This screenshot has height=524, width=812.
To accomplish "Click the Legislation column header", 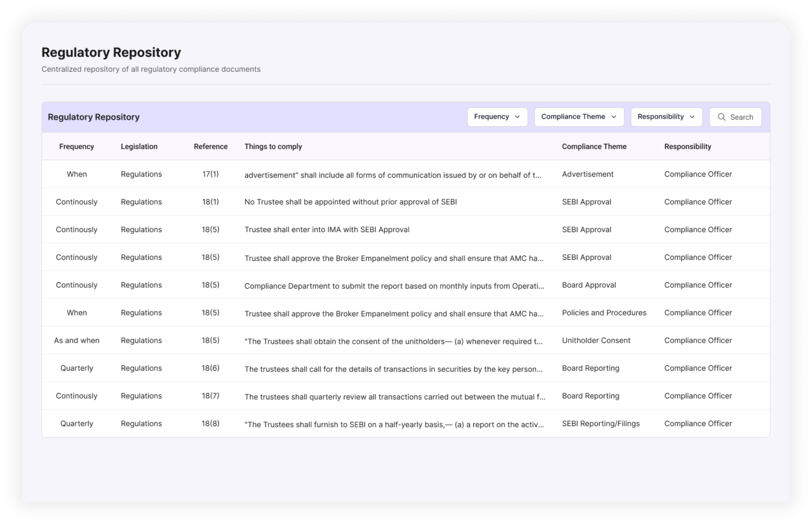I will [x=139, y=146].
